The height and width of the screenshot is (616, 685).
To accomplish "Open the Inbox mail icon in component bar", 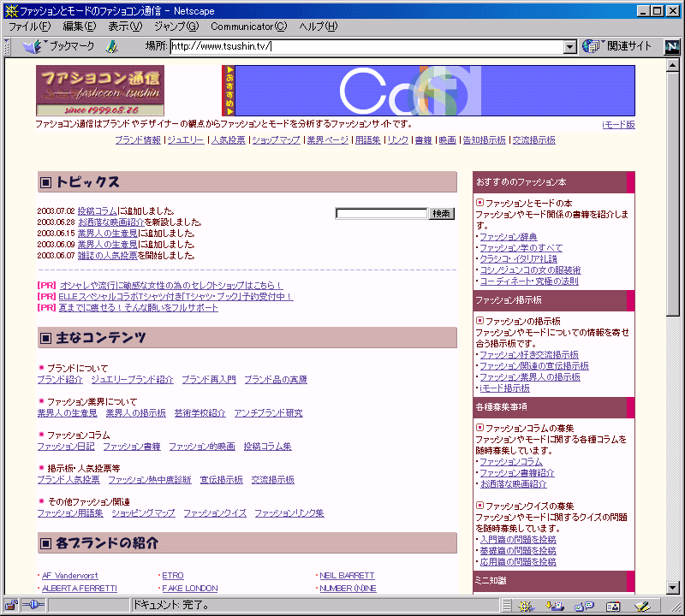I will [555, 606].
